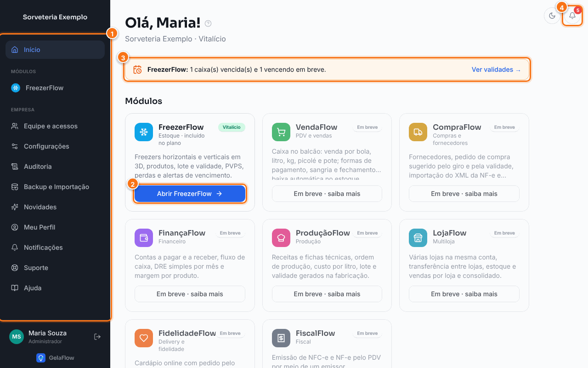The height and width of the screenshot is (368, 588).
Task: Click the FidelidadeFlow heart icon
Action: (x=144, y=338)
